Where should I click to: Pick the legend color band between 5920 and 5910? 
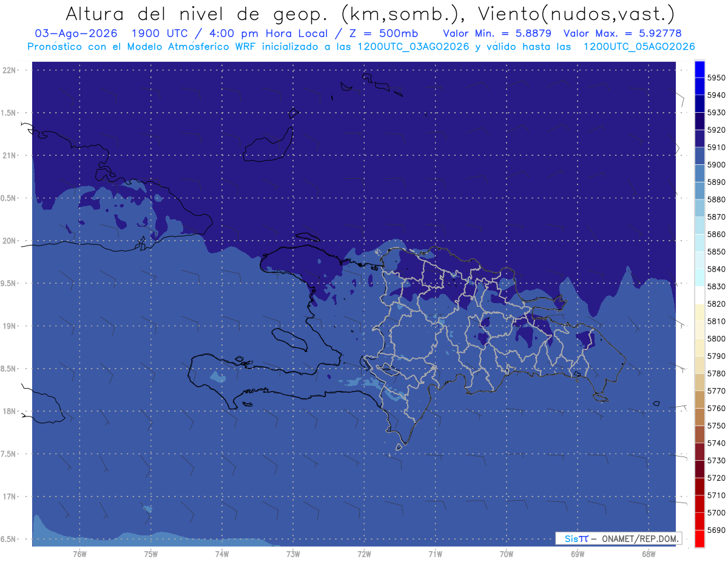pyautogui.click(x=699, y=139)
